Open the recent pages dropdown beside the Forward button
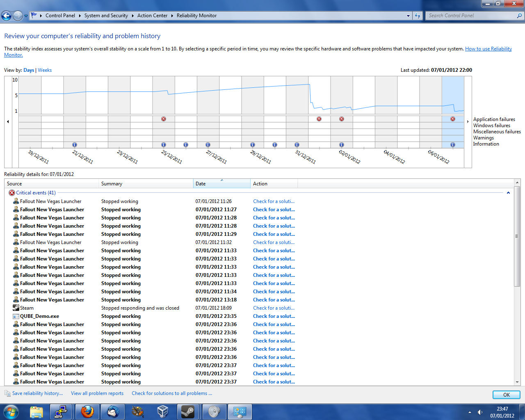 [26, 16]
